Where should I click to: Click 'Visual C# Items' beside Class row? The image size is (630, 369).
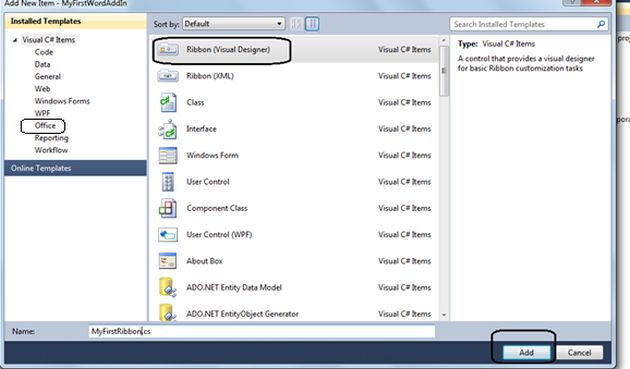[404, 102]
